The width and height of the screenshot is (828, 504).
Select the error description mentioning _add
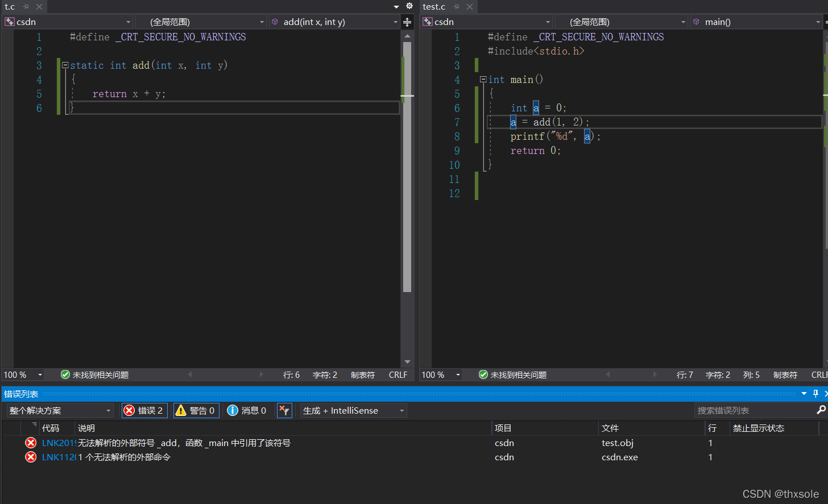(x=184, y=443)
